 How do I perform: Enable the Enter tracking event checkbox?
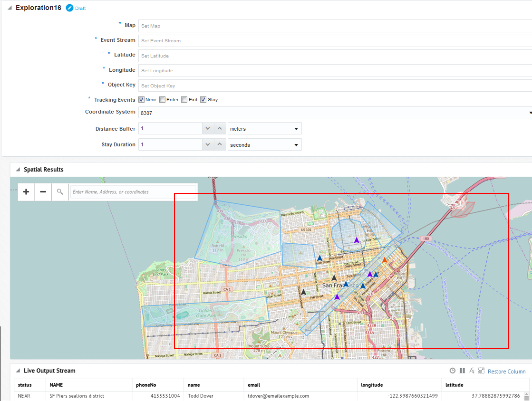click(x=163, y=100)
